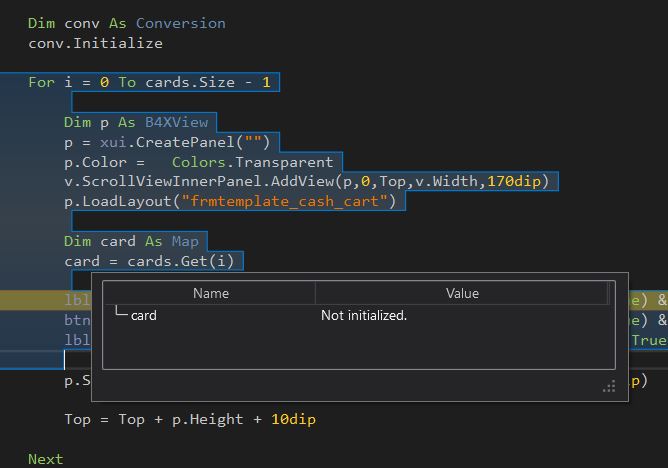Click the conv.Initialize line
668x468 pixels.
coord(95,43)
